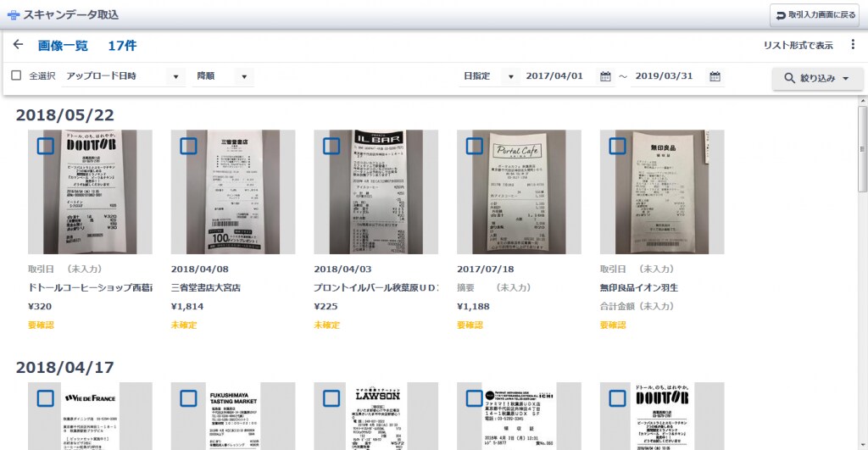Toggle the 全選択 checkbox
The width and height of the screenshot is (868, 450).
click(x=17, y=75)
